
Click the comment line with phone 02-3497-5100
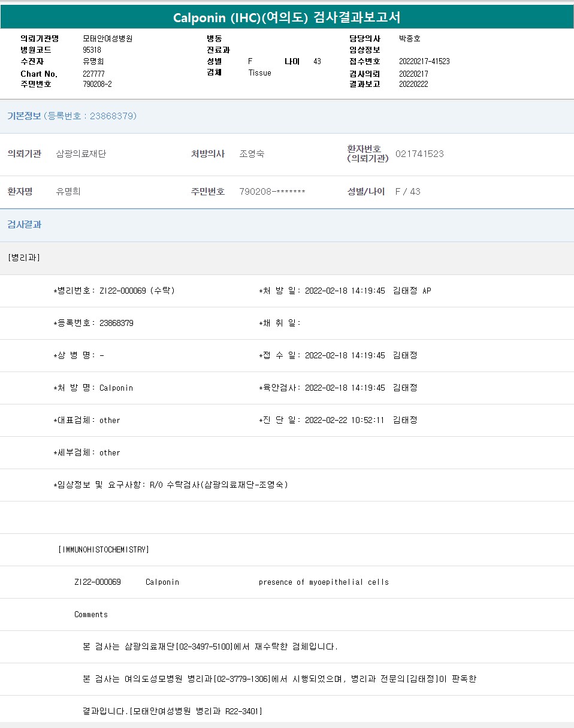pyautogui.click(x=210, y=647)
